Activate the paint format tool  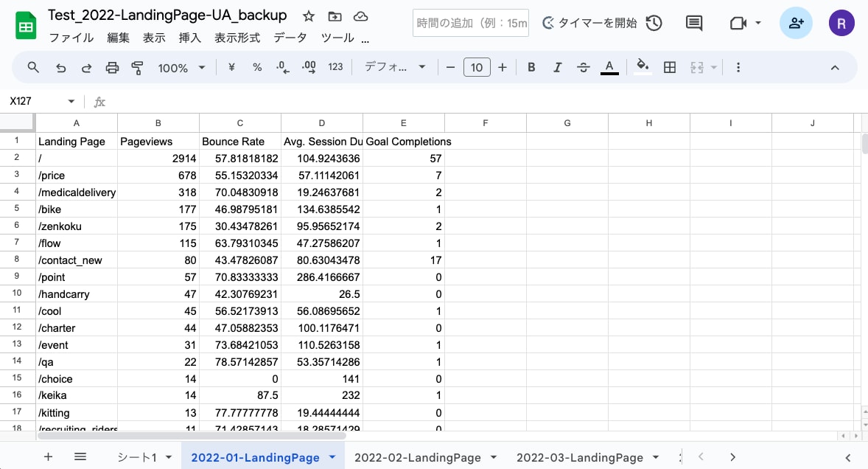click(137, 68)
